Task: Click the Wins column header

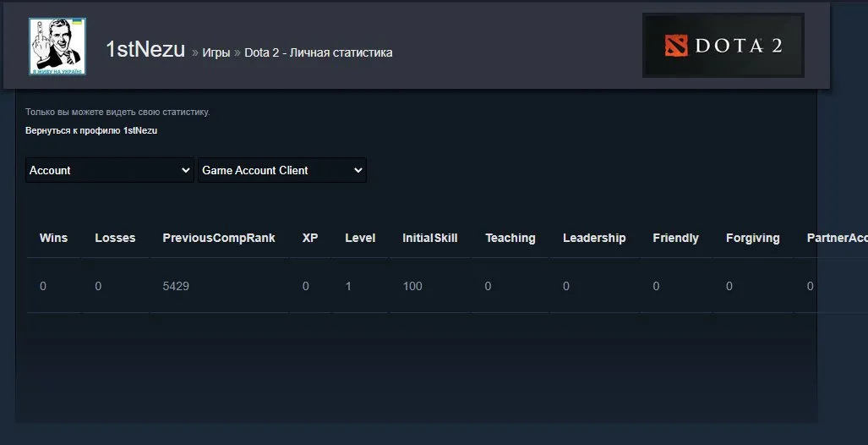Action: [54, 239]
